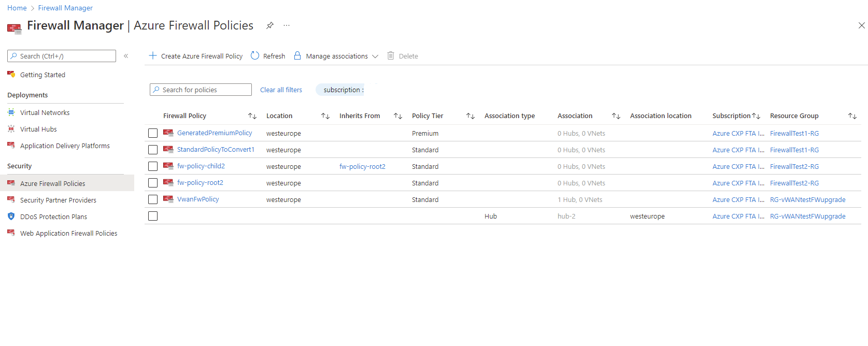Select the GeneratedPremiumPolicy row checkbox
Viewport: 868px width, 346px height.
click(x=153, y=133)
